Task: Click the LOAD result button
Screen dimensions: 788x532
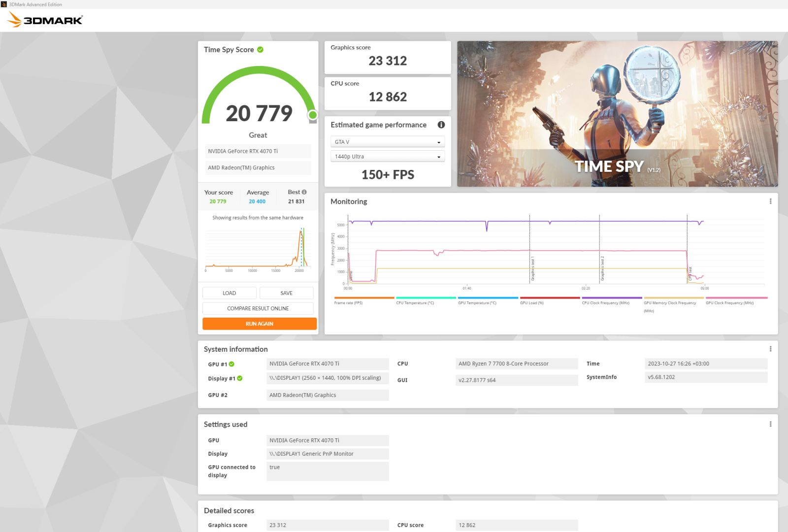Action: coord(229,293)
